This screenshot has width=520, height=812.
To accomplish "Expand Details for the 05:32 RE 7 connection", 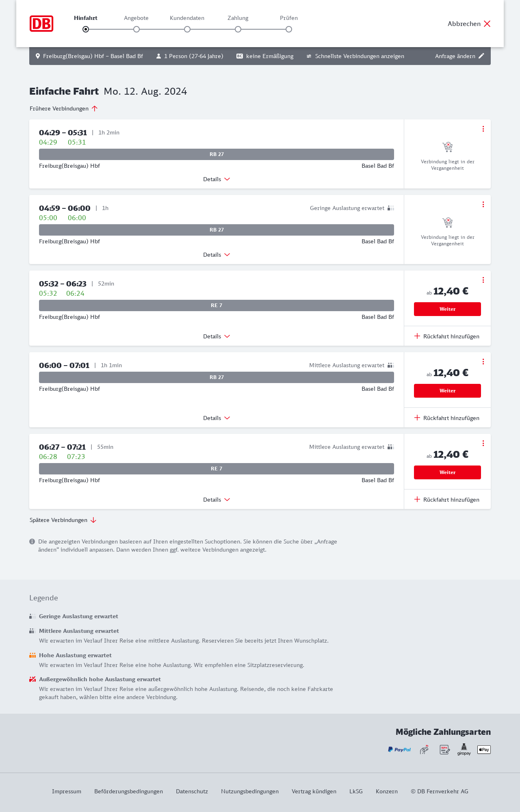I will (x=217, y=336).
